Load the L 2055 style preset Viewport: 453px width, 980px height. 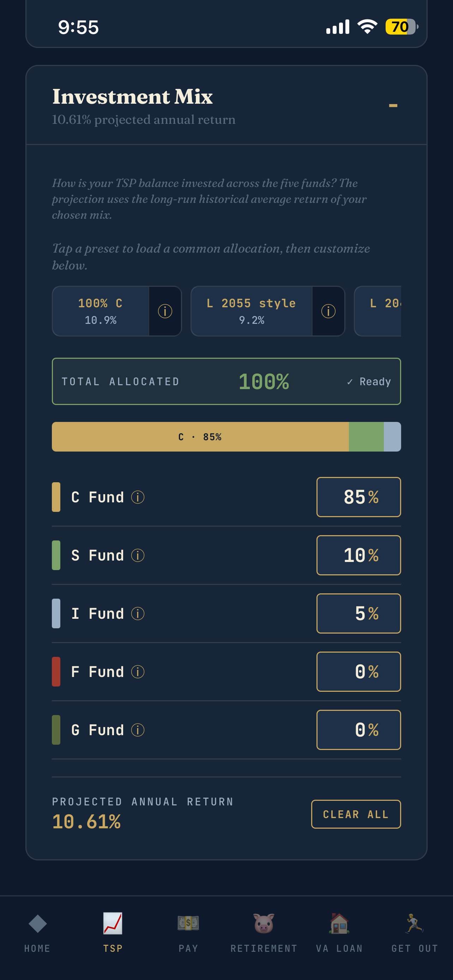[x=252, y=311]
